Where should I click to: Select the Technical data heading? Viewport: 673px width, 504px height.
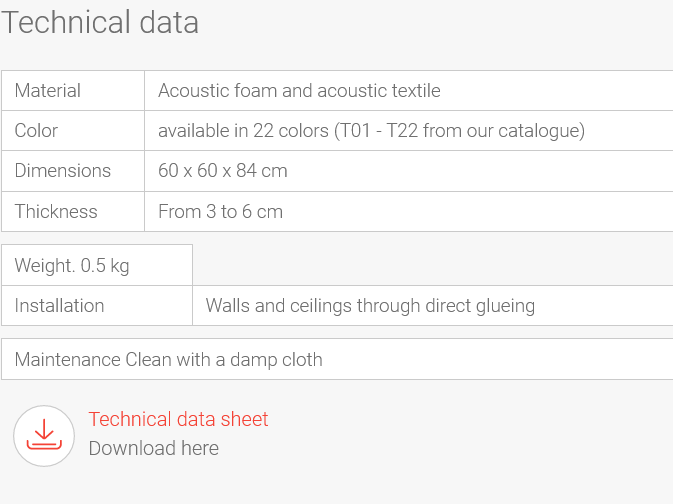(x=100, y=22)
